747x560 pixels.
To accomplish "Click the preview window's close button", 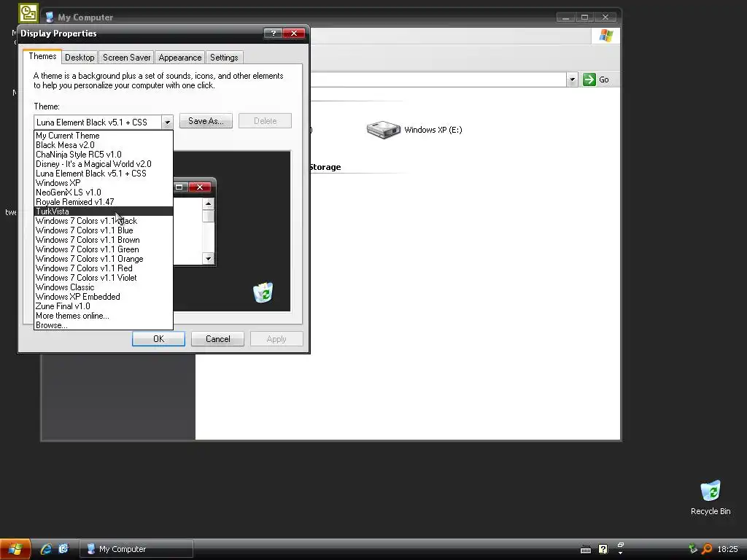I will pyautogui.click(x=200, y=187).
